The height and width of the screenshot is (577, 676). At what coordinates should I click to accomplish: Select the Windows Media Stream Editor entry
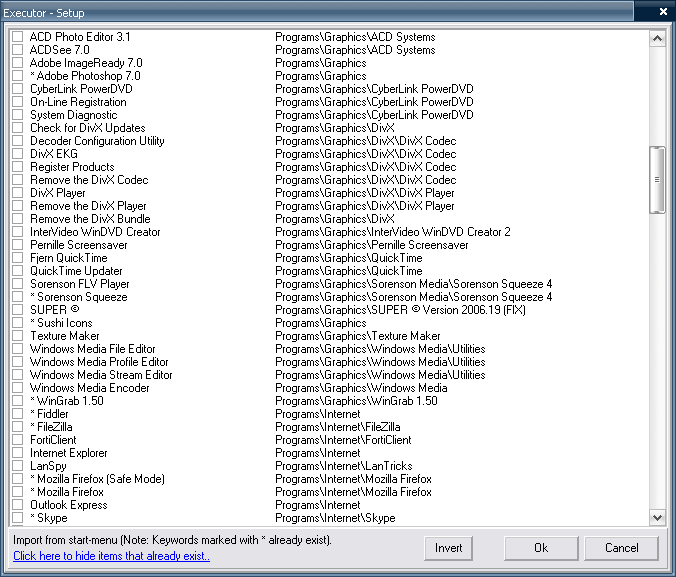coord(101,375)
